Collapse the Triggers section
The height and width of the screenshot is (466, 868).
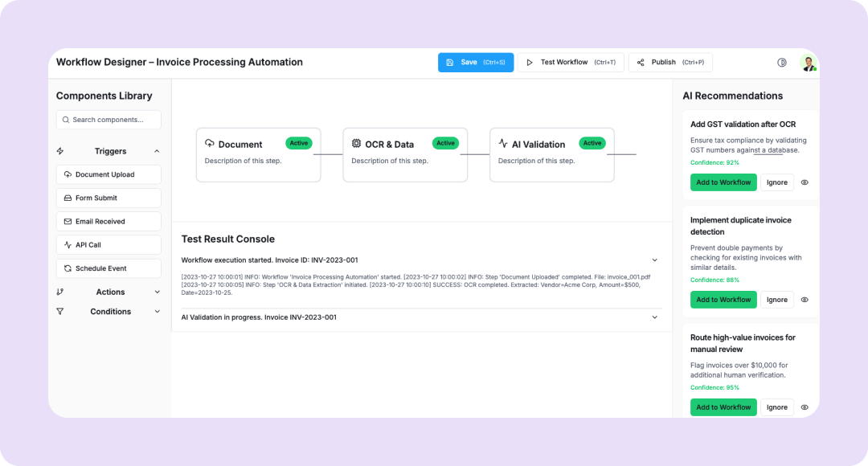pyautogui.click(x=157, y=151)
